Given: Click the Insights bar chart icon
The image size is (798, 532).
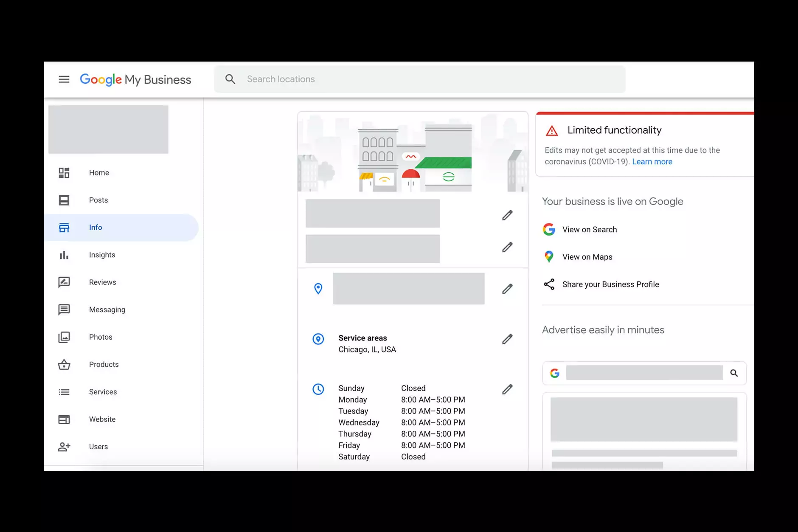Looking at the screenshot, I should [x=64, y=255].
